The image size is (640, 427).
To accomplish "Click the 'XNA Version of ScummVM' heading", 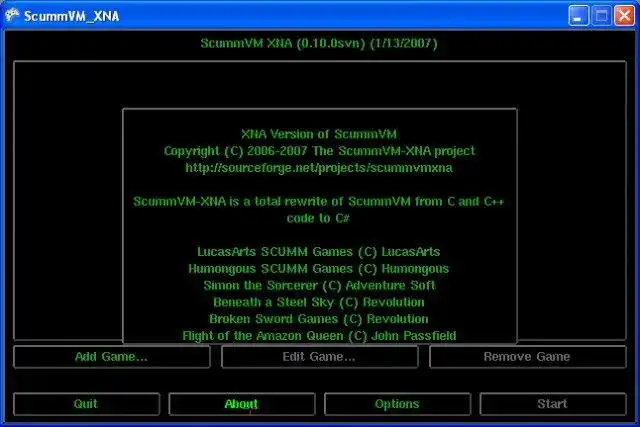I will 319,134.
